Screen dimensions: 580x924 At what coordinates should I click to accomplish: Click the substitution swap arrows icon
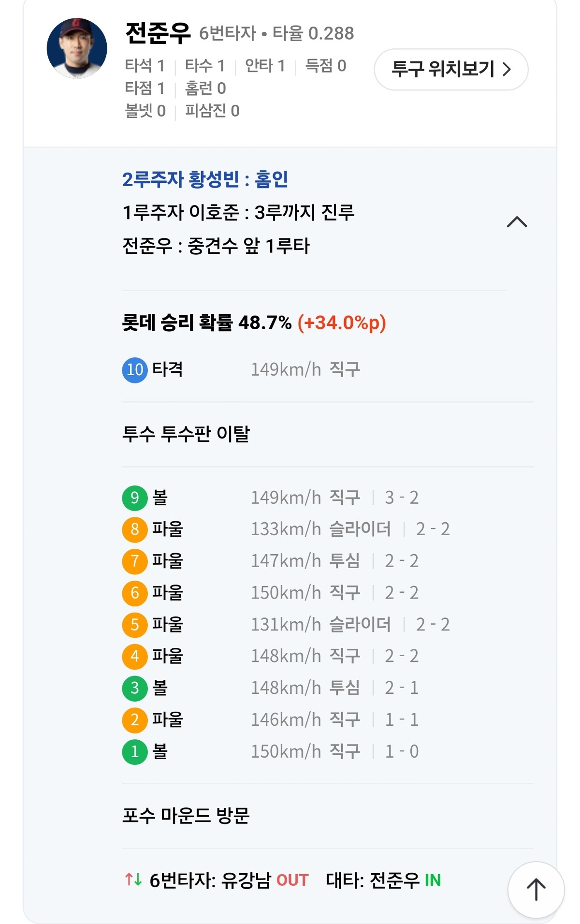133,880
